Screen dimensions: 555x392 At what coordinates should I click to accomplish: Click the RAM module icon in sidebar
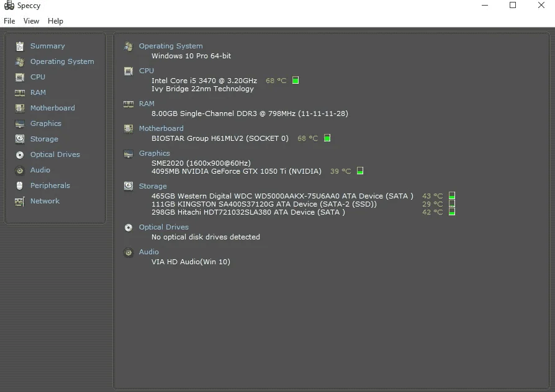click(x=20, y=92)
